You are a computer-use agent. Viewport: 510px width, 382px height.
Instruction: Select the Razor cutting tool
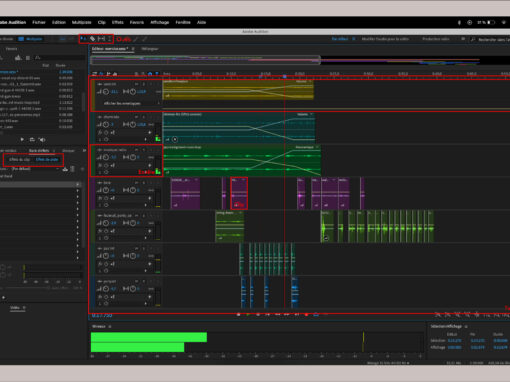click(92, 39)
